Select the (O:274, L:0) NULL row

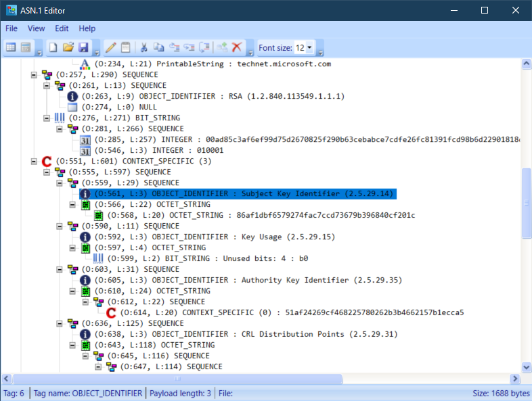point(119,107)
